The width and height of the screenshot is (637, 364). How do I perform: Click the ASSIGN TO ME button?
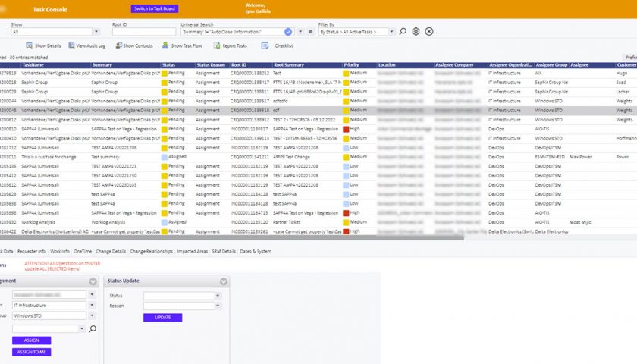click(x=32, y=352)
